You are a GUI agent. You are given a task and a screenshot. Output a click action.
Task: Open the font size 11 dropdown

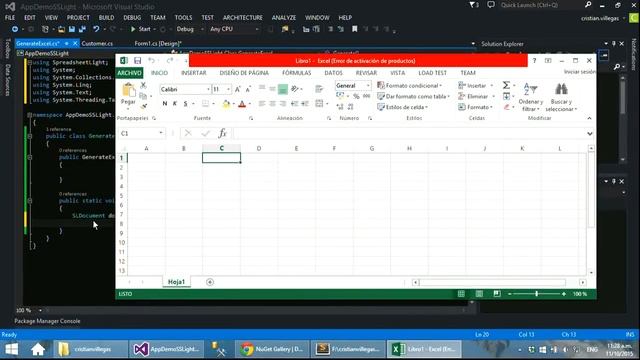(x=229, y=89)
